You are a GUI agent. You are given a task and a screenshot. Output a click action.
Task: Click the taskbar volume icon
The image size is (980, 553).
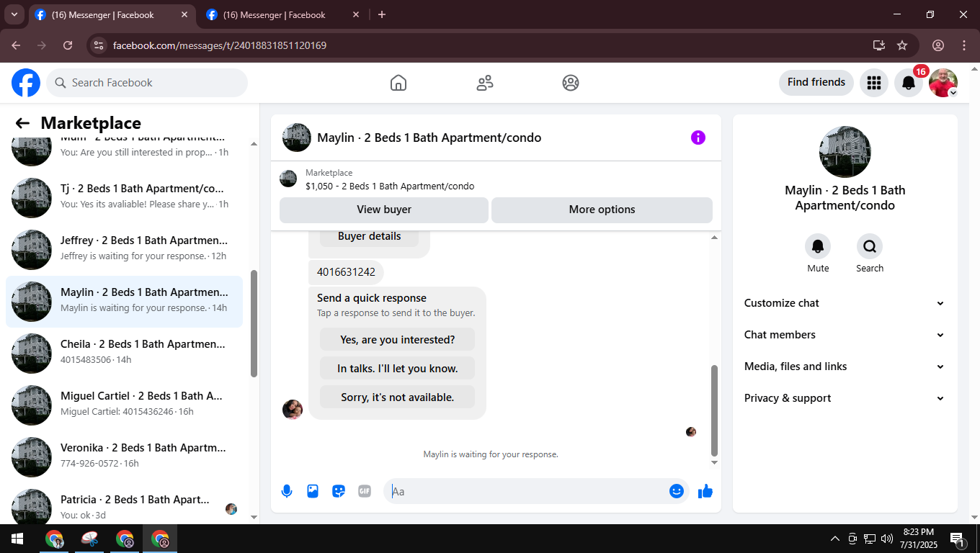pyautogui.click(x=887, y=539)
